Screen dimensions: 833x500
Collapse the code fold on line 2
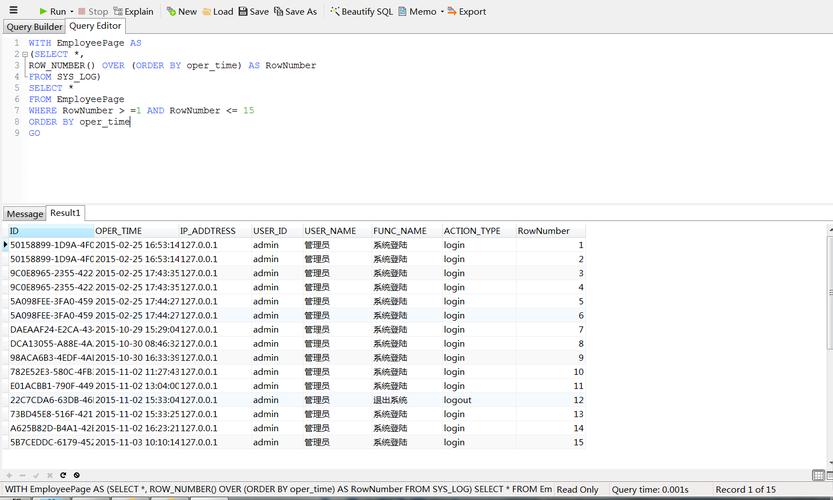[24, 54]
